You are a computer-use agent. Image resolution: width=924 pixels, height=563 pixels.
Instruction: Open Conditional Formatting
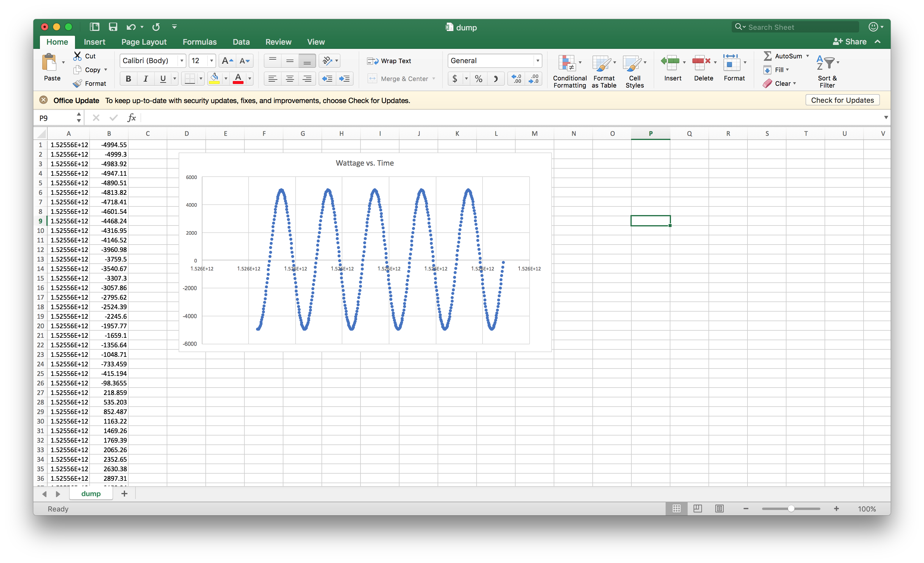click(570, 71)
